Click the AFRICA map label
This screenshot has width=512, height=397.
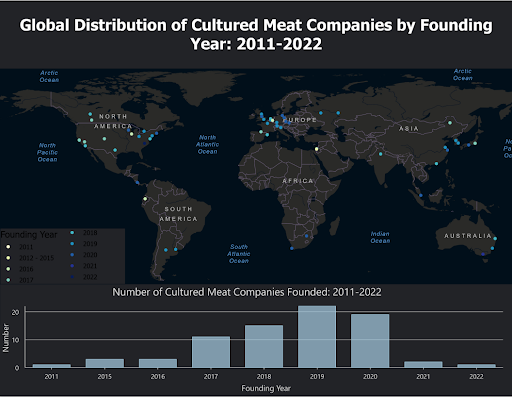coord(298,181)
